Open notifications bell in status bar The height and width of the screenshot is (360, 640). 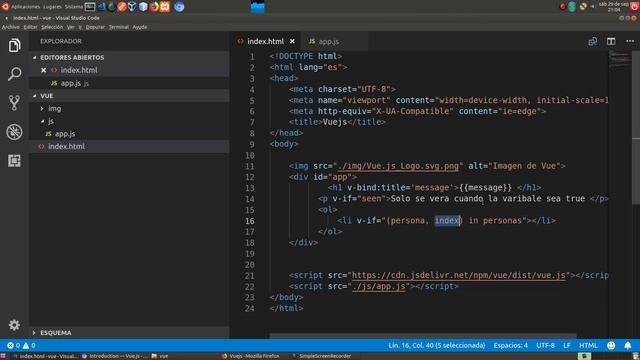[x=627, y=345]
